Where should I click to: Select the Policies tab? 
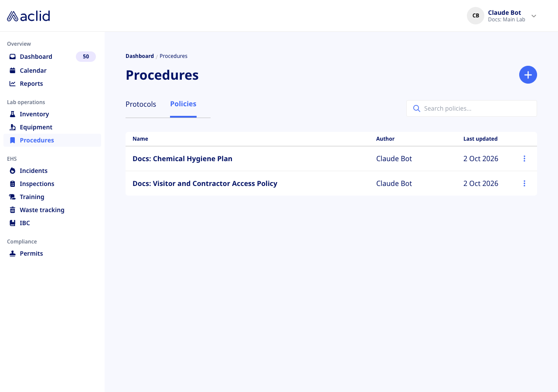(183, 104)
